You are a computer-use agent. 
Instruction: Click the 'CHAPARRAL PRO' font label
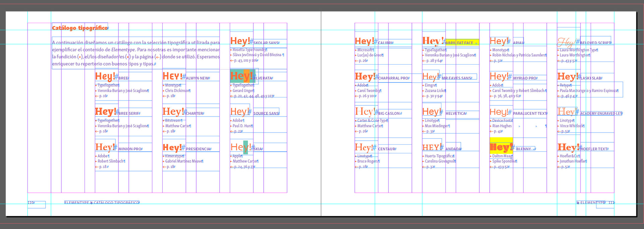(393, 78)
